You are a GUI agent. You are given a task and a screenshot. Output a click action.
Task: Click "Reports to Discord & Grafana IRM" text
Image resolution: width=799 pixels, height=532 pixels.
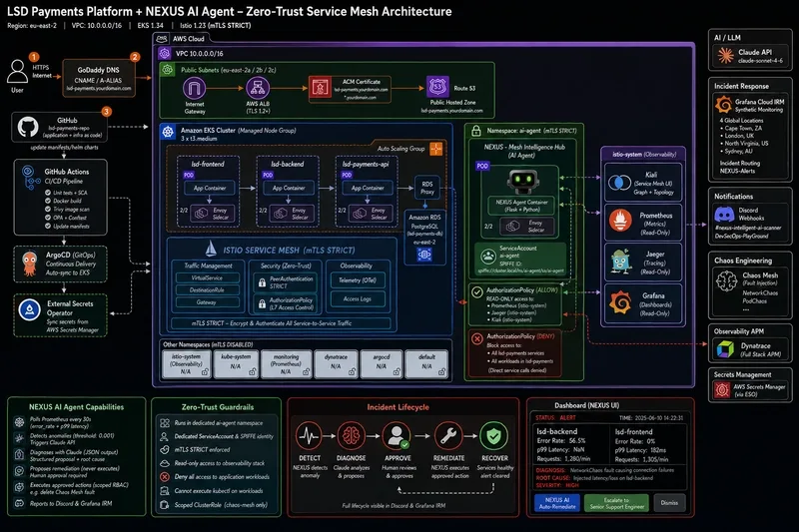[x=71, y=504]
